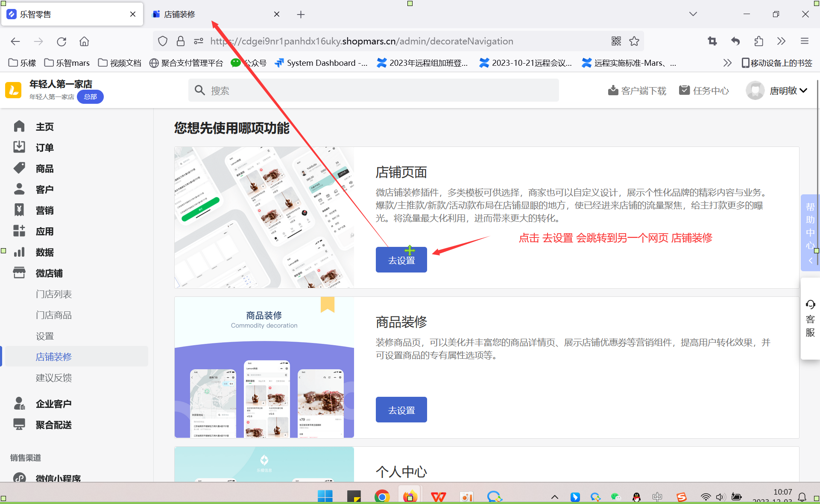Viewport: 820px width, 504px height.
Task: Open 客户 in the sidebar
Action: pos(44,190)
